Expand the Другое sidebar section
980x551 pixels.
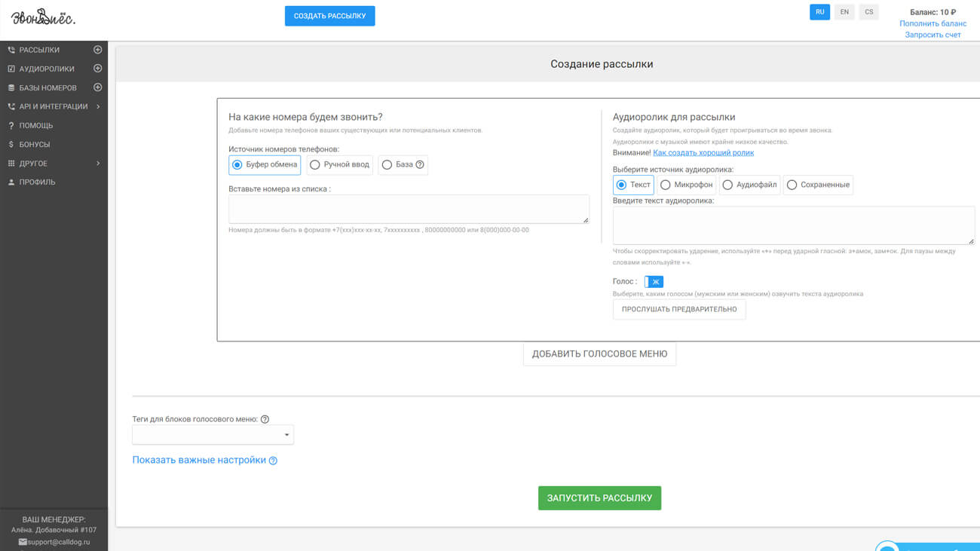(53, 163)
